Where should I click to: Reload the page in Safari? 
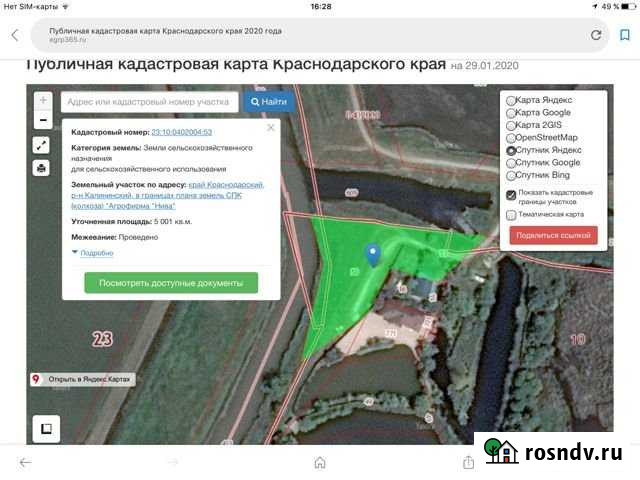point(596,35)
